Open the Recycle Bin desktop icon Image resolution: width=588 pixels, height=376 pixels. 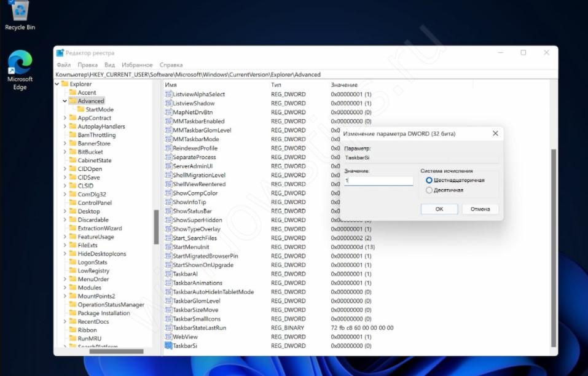(20, 12)
